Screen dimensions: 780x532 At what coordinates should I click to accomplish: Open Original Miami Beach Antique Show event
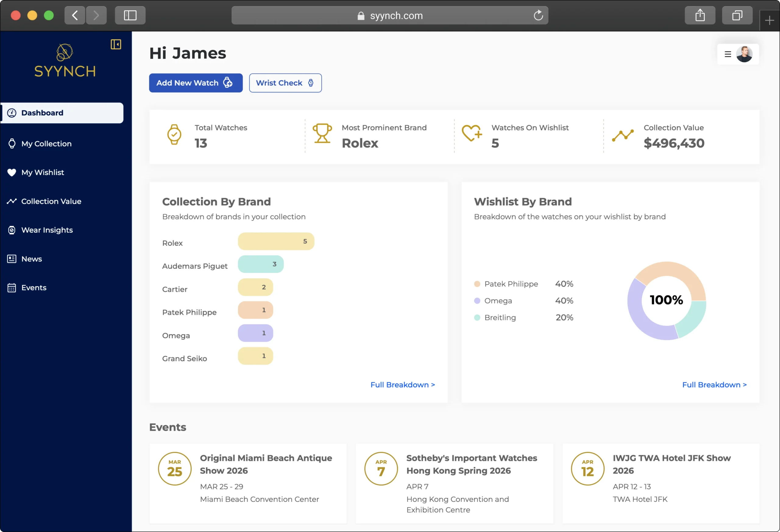coord(248,483)
